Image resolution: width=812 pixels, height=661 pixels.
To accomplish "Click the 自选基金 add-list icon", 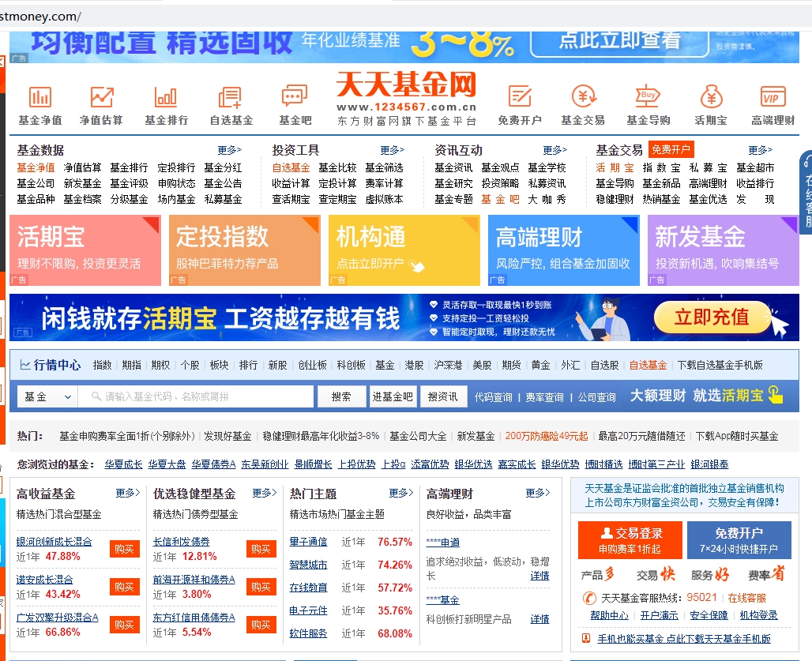I will tap(230, 97).
